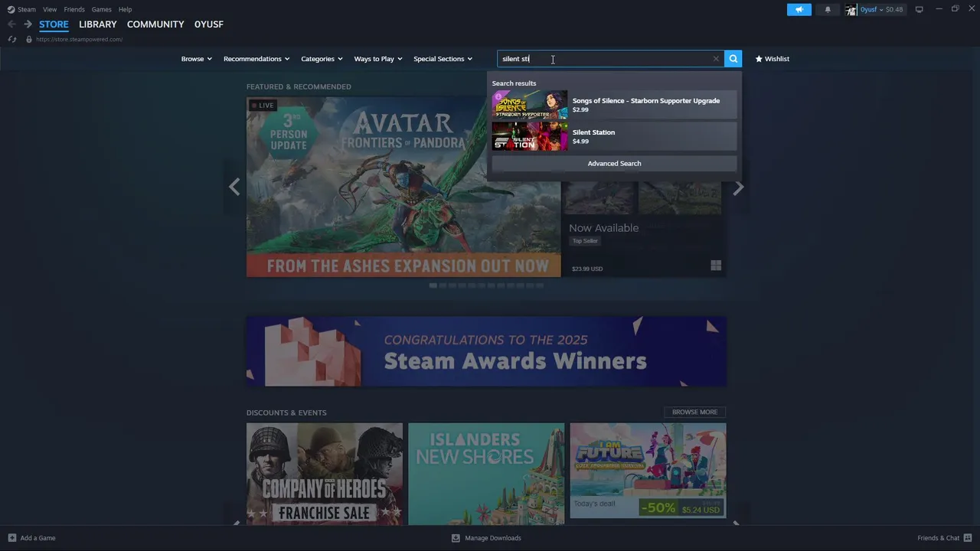This screenshot has width=980, height=551.
Task: Expand the Categories dropdown
Action: click(322, 59)
